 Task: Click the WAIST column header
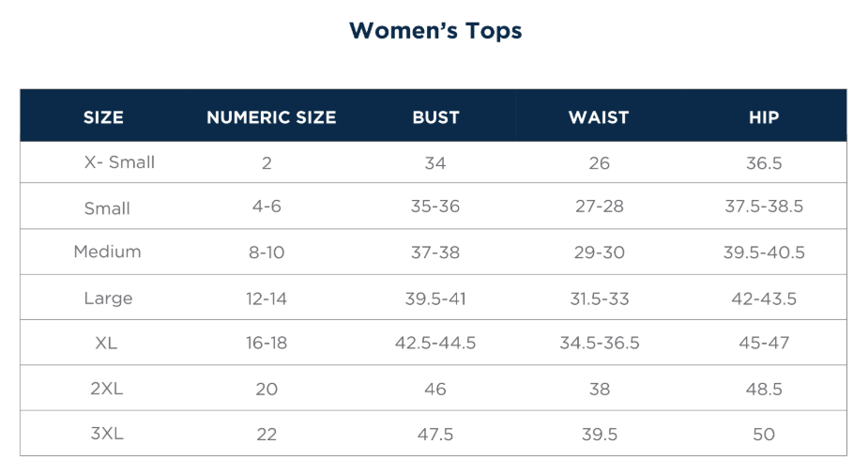pos(599,117)
